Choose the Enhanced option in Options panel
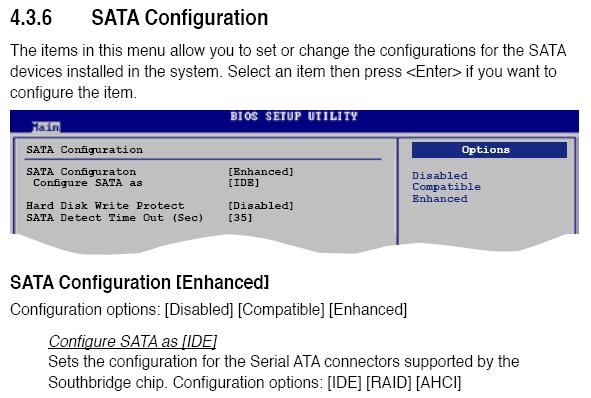Screen dimensions: 591x398 click(x=440, y=199)
